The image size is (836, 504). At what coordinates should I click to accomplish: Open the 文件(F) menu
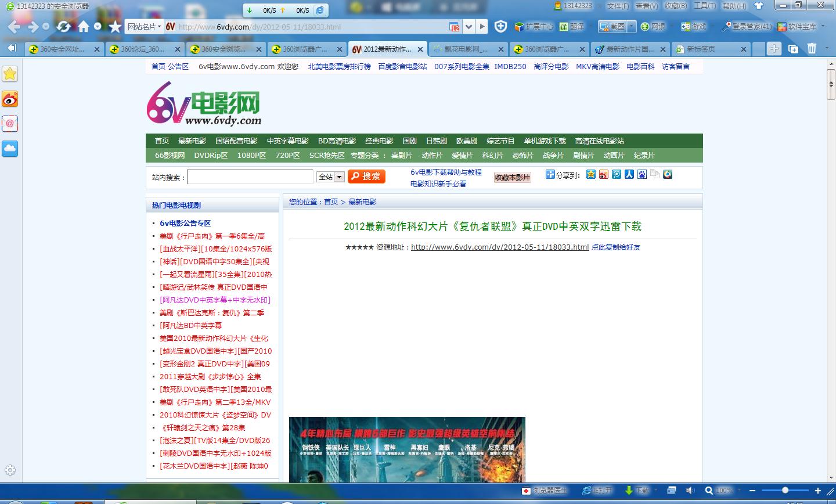click(x=618, y=6)
